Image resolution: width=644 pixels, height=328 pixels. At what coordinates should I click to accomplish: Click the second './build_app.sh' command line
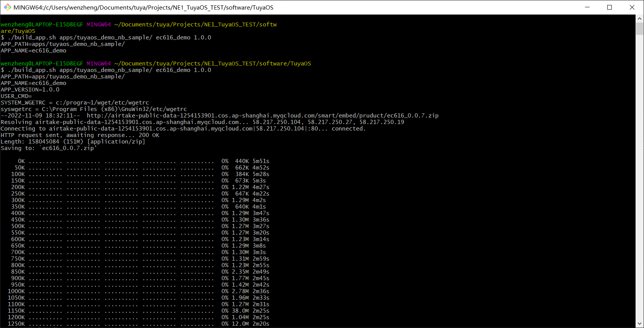[x=106, y=70]
